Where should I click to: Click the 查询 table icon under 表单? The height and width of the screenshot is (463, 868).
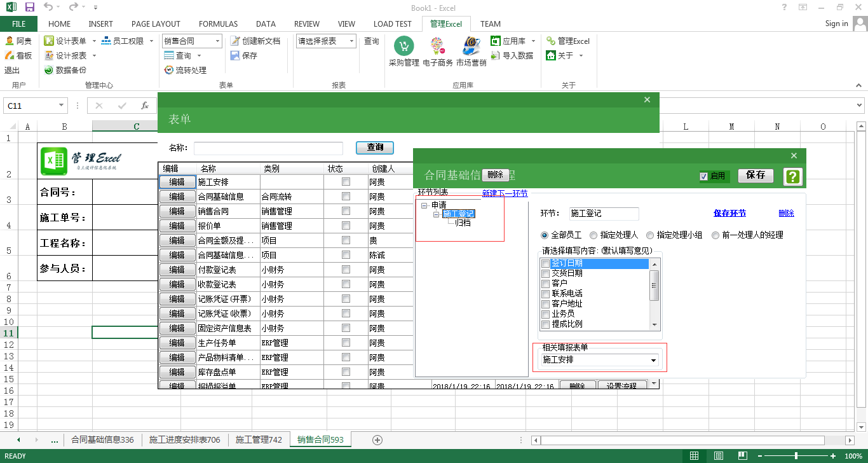[169, 55]
